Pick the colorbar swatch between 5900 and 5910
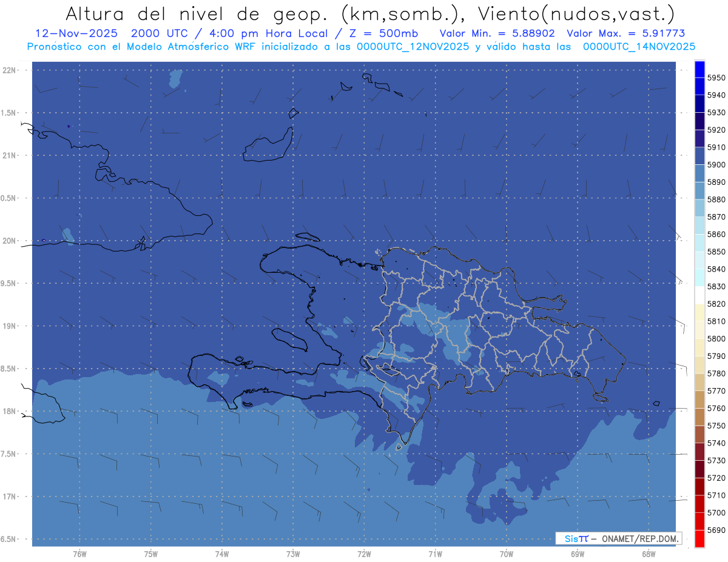The width and height of the screenshot is (728, 562). (x=699, y=156)
